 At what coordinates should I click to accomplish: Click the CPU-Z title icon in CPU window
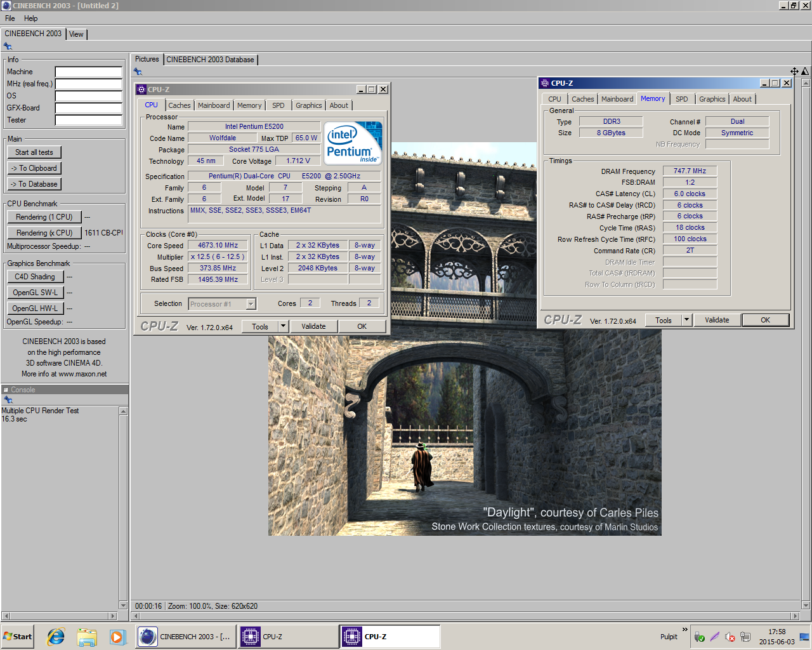(142, 90)
